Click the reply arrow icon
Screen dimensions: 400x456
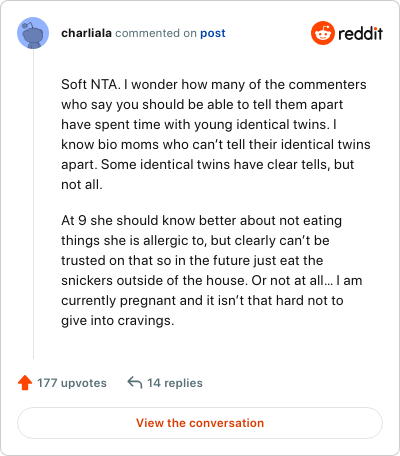[x=135, y=383]
